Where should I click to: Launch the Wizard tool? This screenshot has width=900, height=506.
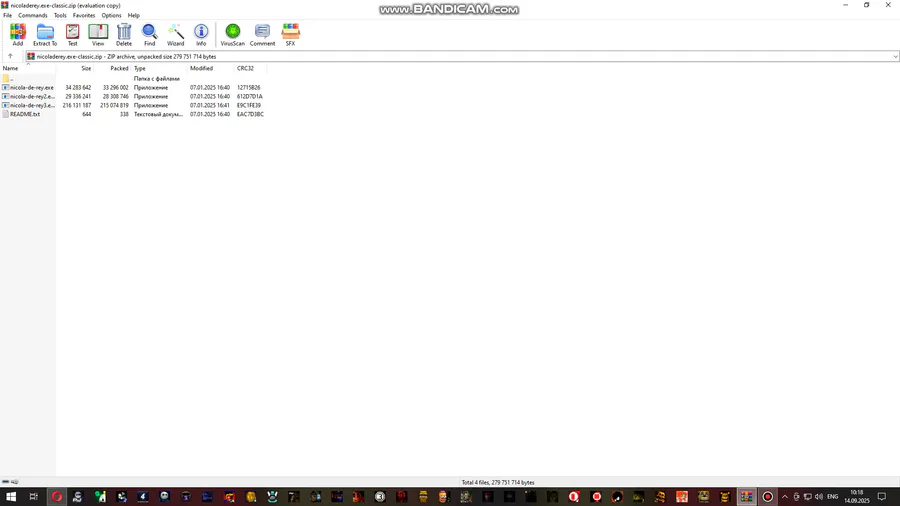click(176, 34)
